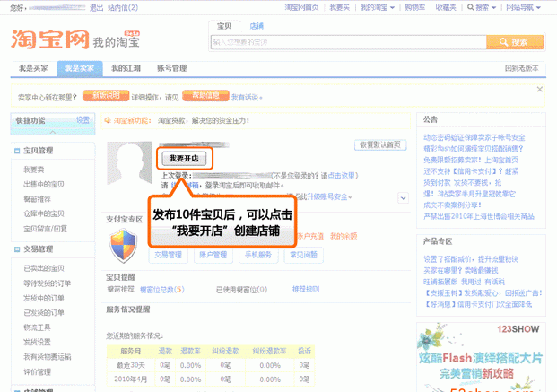557x392 pixels.
Task: Click the 点击这里 link after last login
Action: coord(342,176)
